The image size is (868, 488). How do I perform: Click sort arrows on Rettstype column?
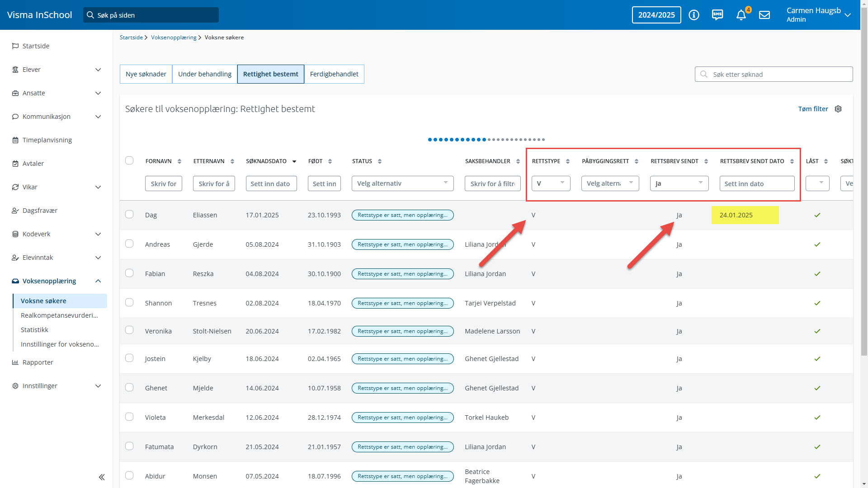point(568,161)
